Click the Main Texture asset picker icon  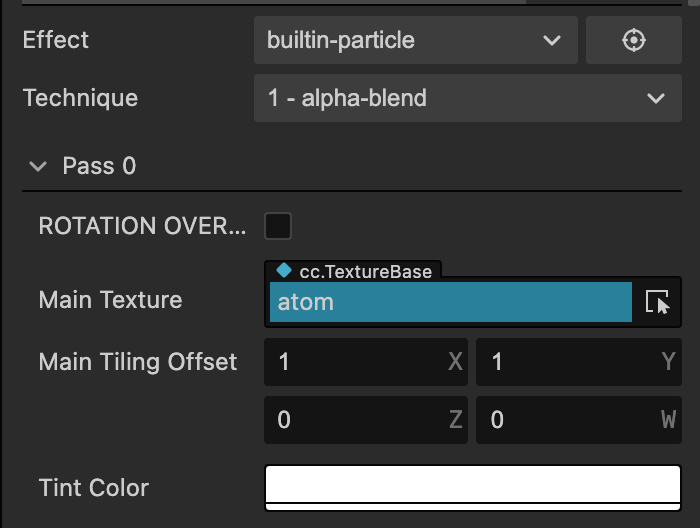point(657,302)
